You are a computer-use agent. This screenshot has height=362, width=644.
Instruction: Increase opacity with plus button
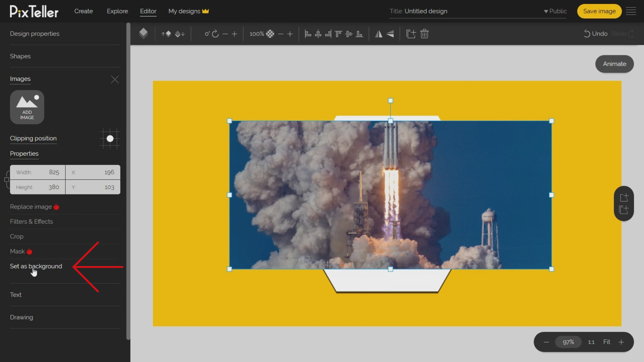[290, 34]
